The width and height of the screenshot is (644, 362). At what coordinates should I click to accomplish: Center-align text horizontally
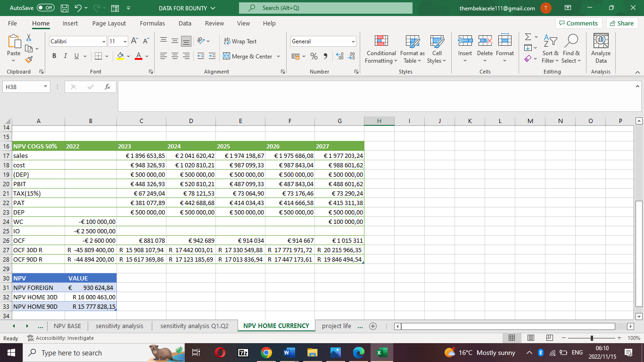(x=174, y=56)
